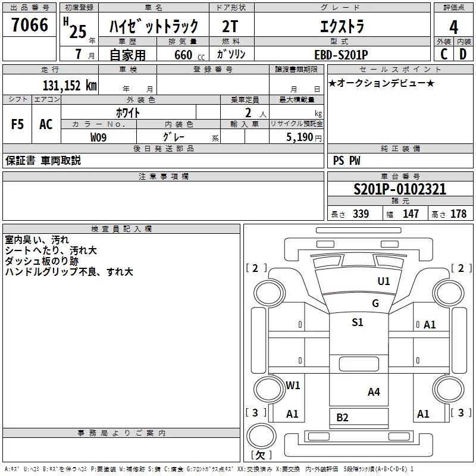
Task: Click the A4 scratch mark on bed
Action: pos(374,392)
